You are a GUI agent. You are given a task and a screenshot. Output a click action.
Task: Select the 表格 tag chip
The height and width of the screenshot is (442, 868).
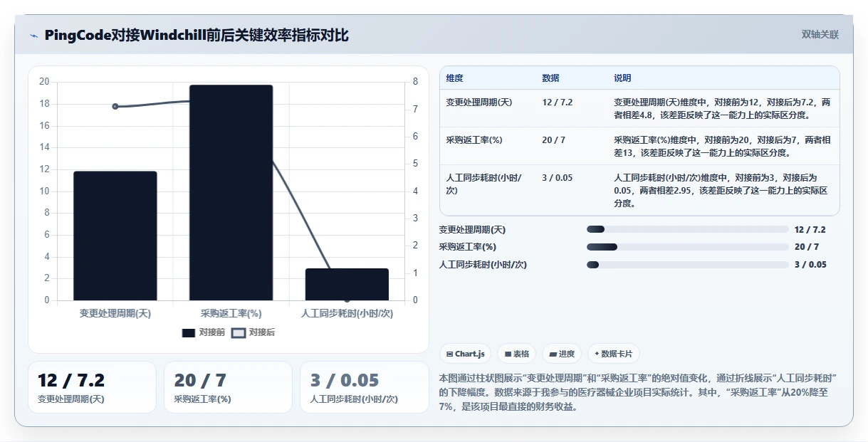(x=516, y=354)
